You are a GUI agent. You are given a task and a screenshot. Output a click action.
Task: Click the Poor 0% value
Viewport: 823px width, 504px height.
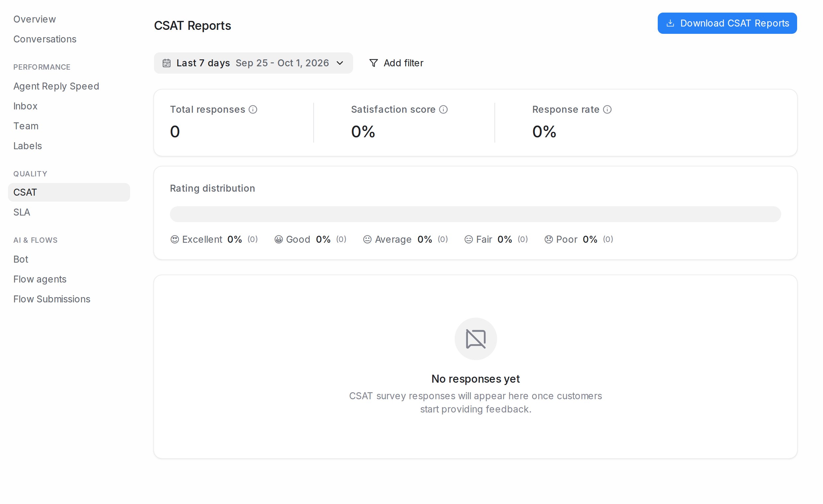[590, 239]
